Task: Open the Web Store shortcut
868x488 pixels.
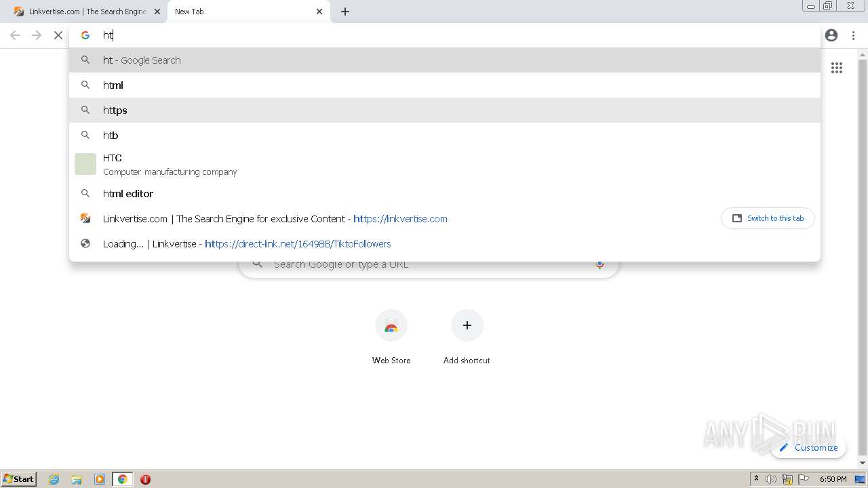Action: pos(391,338)
